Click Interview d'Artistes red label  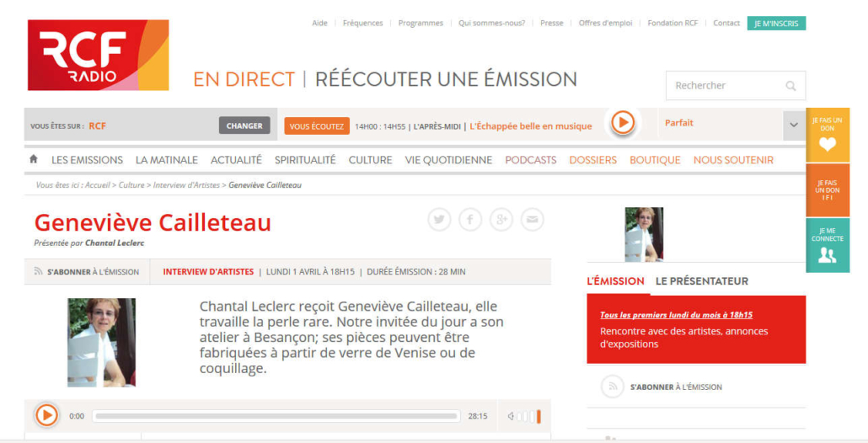click(208, 272)
